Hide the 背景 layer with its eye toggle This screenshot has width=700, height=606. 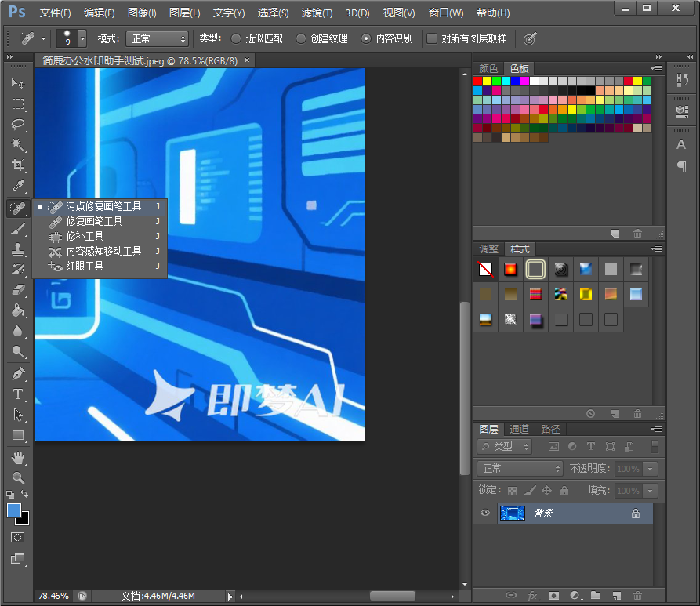[x=485, y=513]
